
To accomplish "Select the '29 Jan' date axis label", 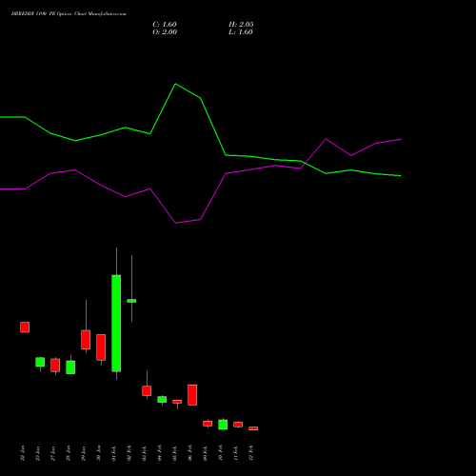I will click(x=84, y=453).
